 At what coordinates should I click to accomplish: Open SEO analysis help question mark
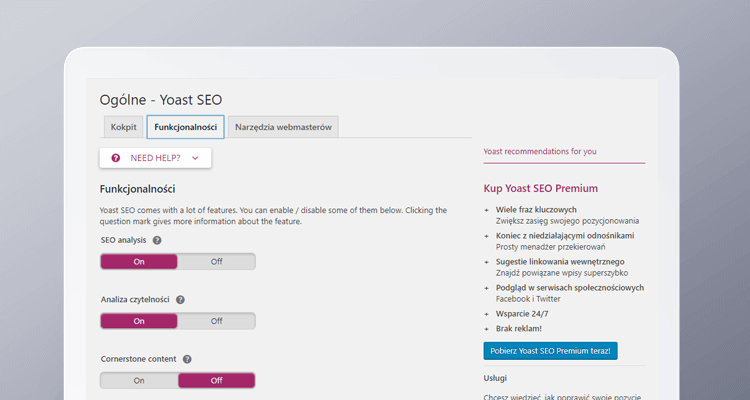(157, 240)
